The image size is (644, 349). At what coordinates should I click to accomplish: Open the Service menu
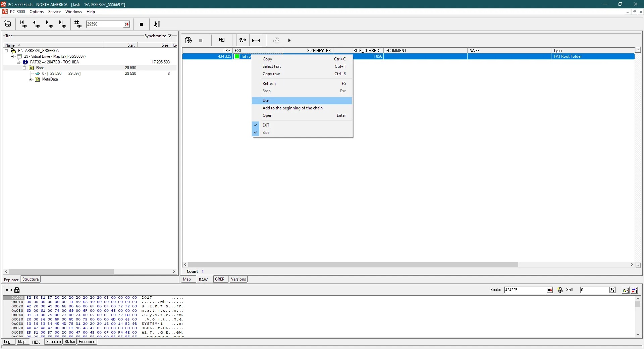(x=54, y=12)
